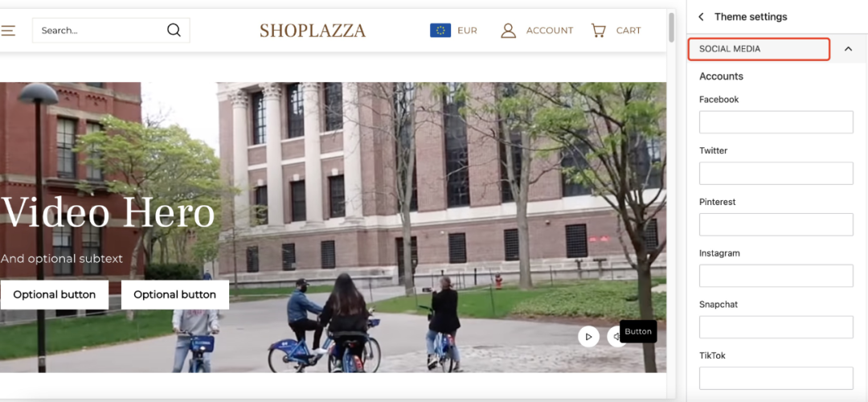Select the Instagram input field
Viewport: 868px width, 402px height.
(776, 276)
